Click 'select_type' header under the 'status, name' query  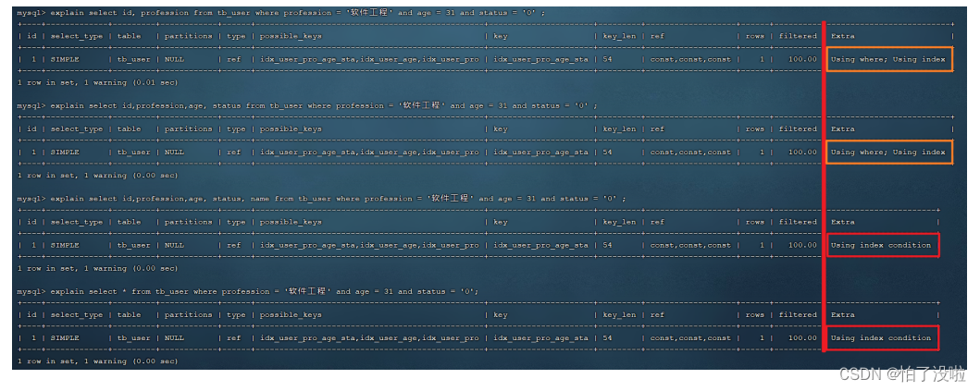pos(76,222)
